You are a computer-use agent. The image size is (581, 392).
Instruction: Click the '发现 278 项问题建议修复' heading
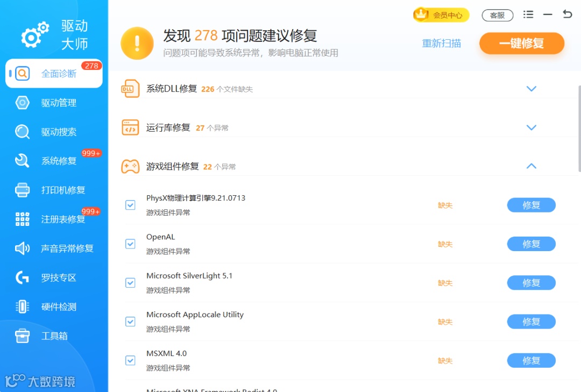(x=240, y=36)
